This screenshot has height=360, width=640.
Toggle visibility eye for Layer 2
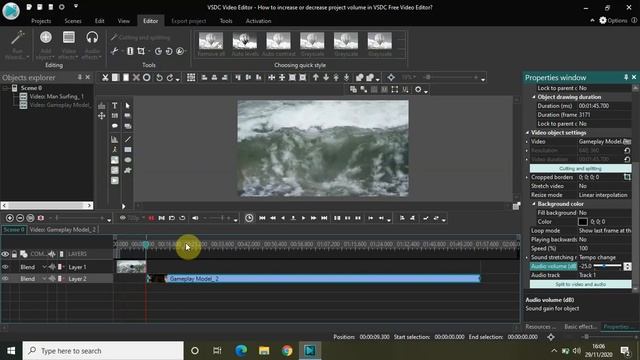(x=5, y=279)
